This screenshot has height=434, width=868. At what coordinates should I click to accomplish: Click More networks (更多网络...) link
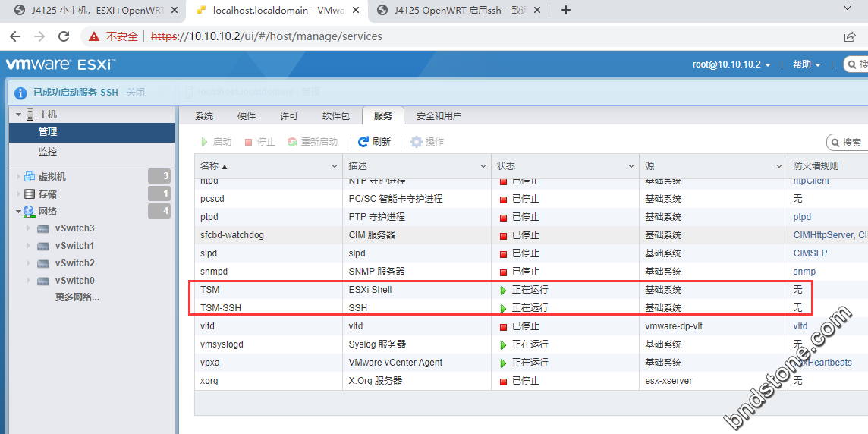(x=77, y=297)
